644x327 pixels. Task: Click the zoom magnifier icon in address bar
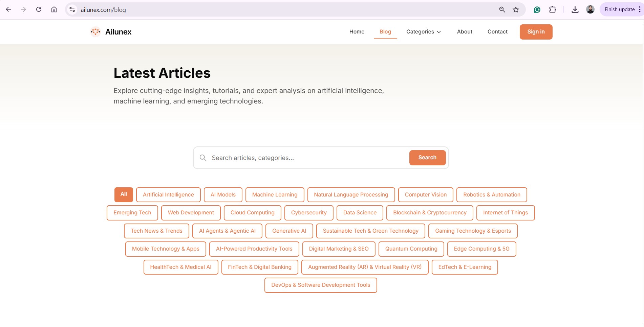(x=502, y=9)
